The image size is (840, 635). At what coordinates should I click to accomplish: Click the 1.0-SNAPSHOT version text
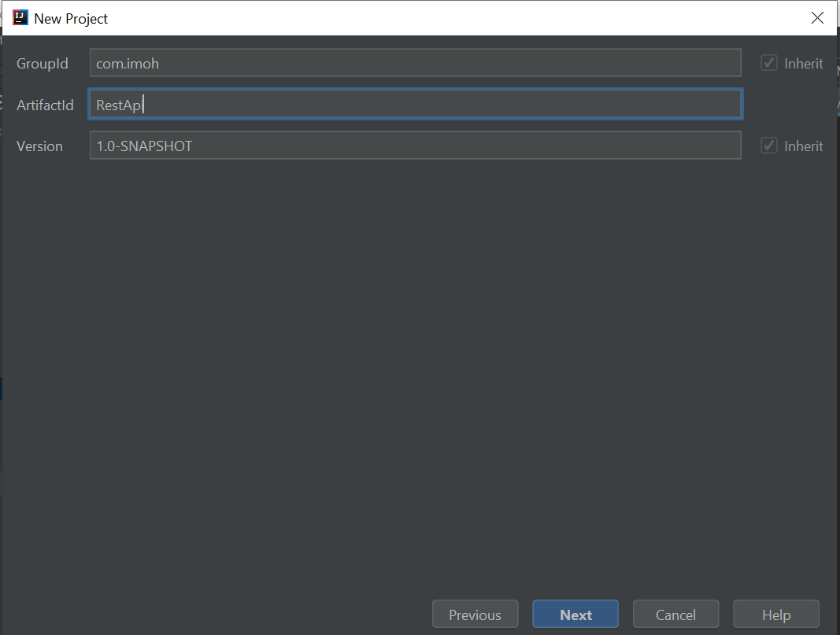click(144, 146)
